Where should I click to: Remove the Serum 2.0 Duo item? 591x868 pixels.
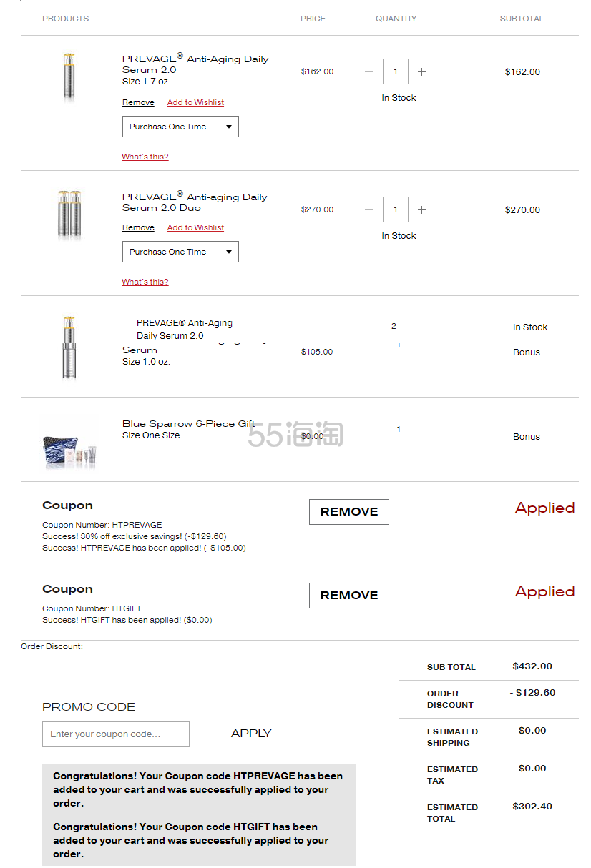point(138,227)
